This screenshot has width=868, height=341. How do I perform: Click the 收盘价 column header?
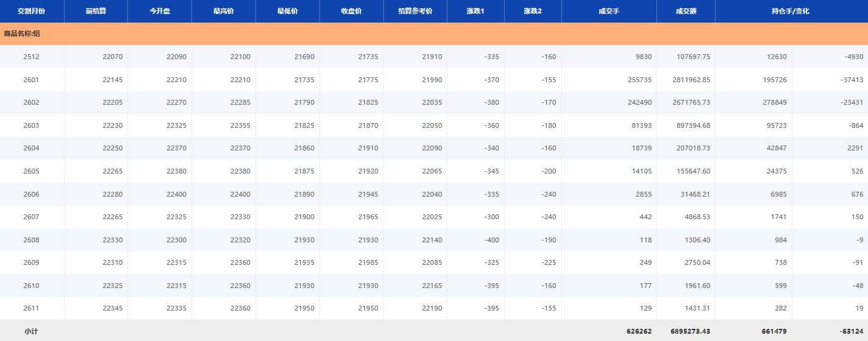point(352,12)
